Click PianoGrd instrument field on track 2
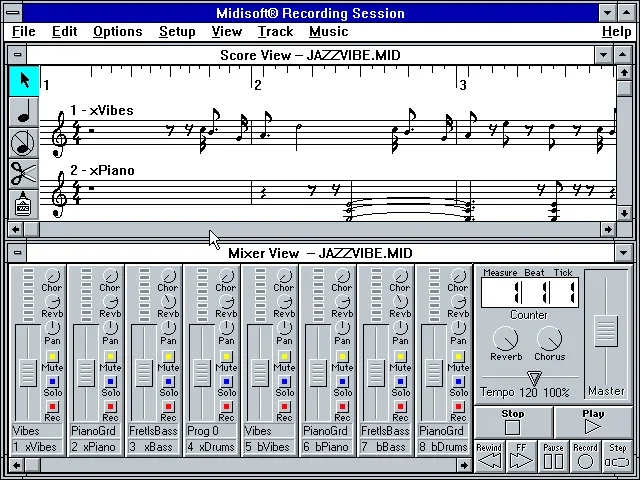Screen dimensions: 640x480 (95, 431)
